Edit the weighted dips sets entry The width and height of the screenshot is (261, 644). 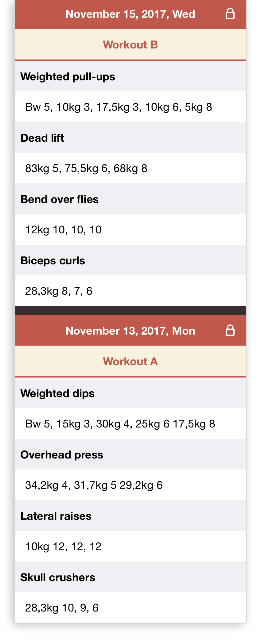pyautogui.click(x=130, y=424)
